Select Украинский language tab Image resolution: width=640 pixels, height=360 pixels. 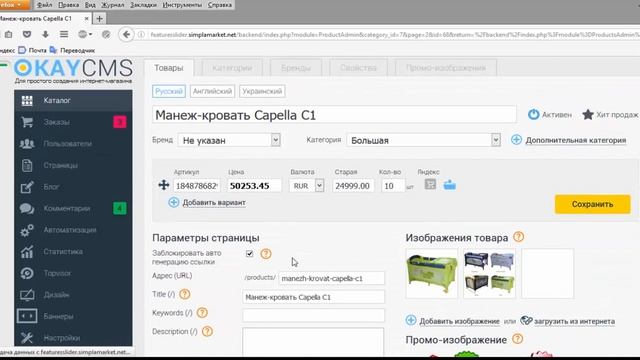click(x=262, y=91)
